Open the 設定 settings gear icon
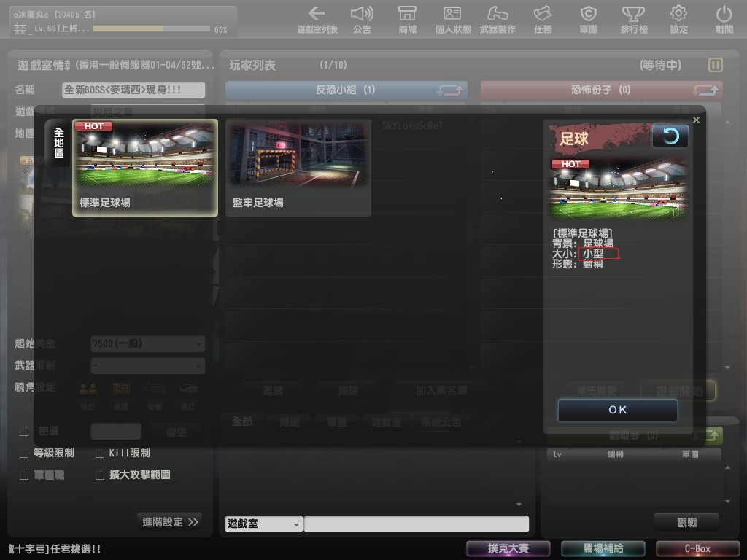Viewport: 747px width, 560px height. tap(678, 15)
